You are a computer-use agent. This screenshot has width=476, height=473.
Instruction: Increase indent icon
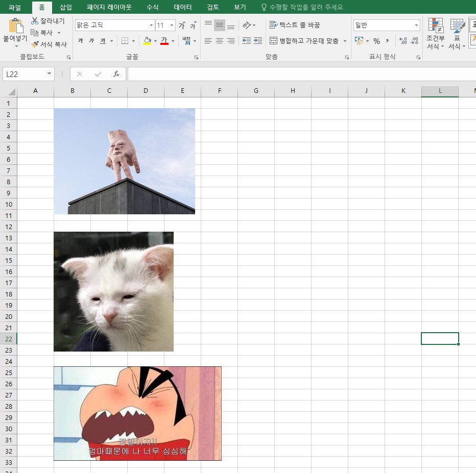point(258,41)
